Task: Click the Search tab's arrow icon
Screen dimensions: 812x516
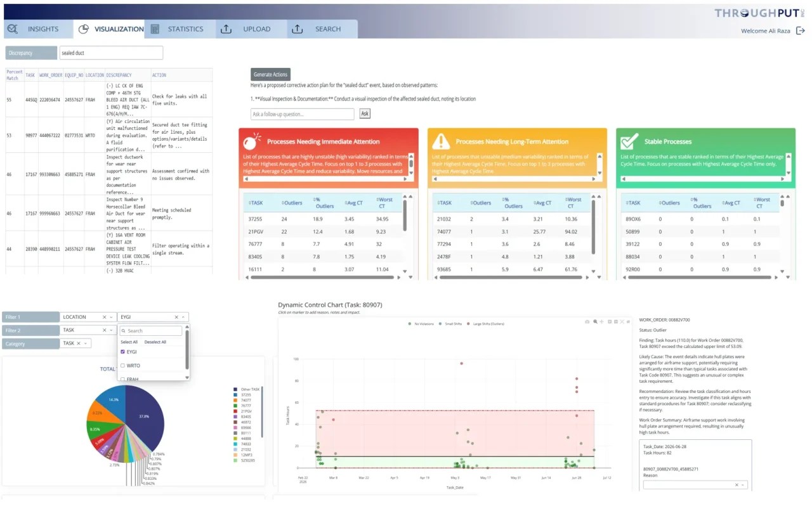Action: click(298, 29)
